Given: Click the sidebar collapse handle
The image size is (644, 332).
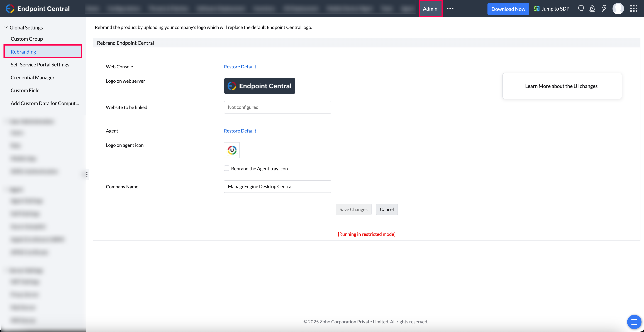Looking at the screenshot, I should pyautogui.click(x=87, y=174).
